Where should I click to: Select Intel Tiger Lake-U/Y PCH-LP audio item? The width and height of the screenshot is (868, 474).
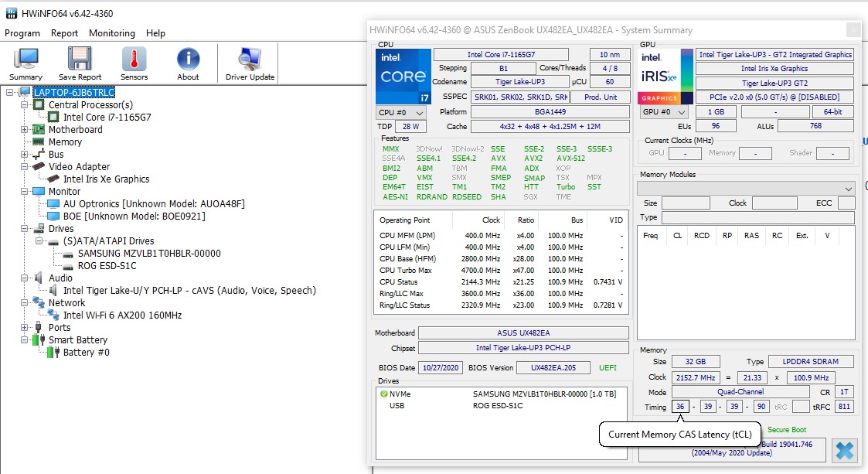[x=189, y=291]
